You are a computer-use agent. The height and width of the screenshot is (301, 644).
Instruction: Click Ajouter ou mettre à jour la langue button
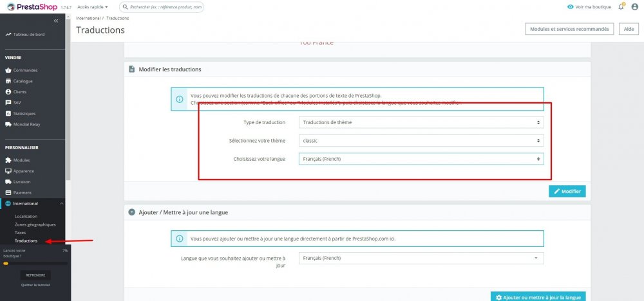538,297
